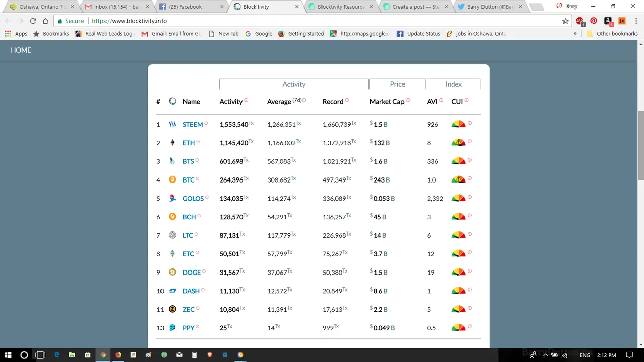Viewport: 644px width, 362px height.
Task: Open the ETH coin link
Action: 189,143
